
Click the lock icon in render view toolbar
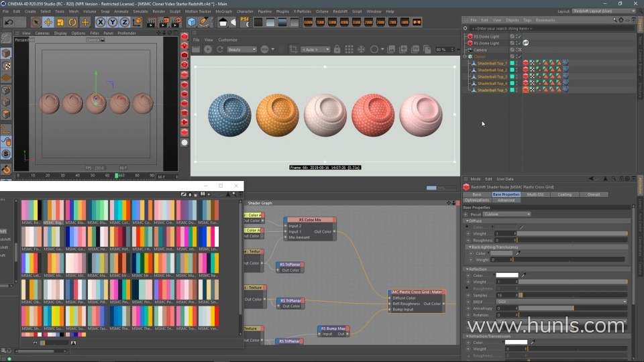click(x=335, y=50)
